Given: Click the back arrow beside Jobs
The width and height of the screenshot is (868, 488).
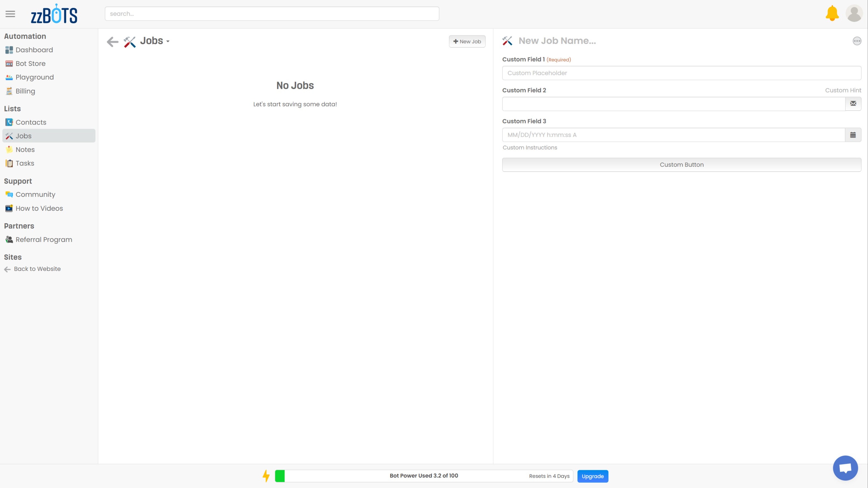Looking at the screenshot, I should (x=113, y=42).
